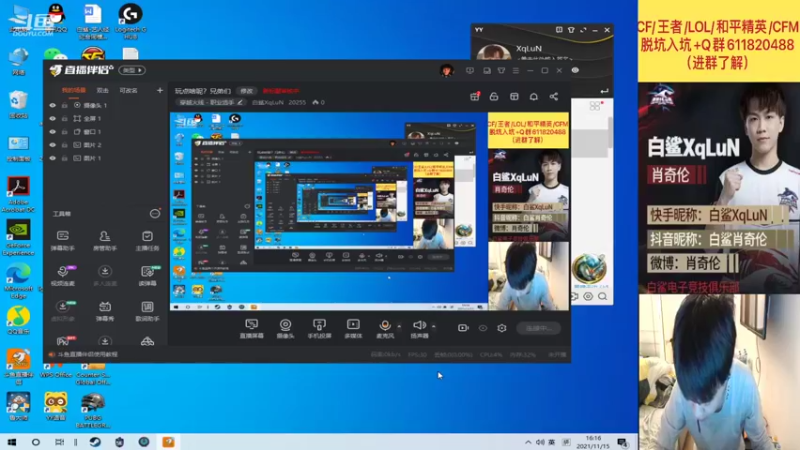Hide the 摄像头 1 source layer
The image size is (800, 450).
point(53,105)
